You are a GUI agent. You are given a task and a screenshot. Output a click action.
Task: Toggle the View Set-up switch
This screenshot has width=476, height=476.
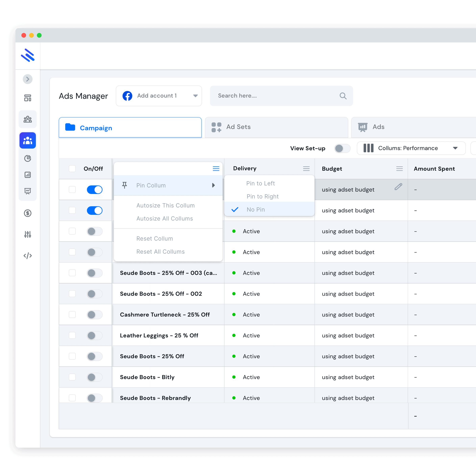342,148
